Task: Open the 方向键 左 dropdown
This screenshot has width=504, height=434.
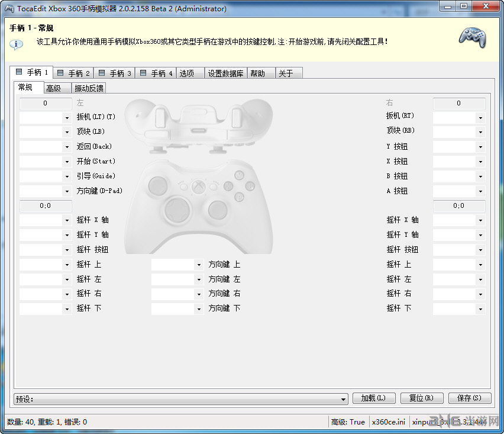Action: pyautogui.click(x=177, y=279)
